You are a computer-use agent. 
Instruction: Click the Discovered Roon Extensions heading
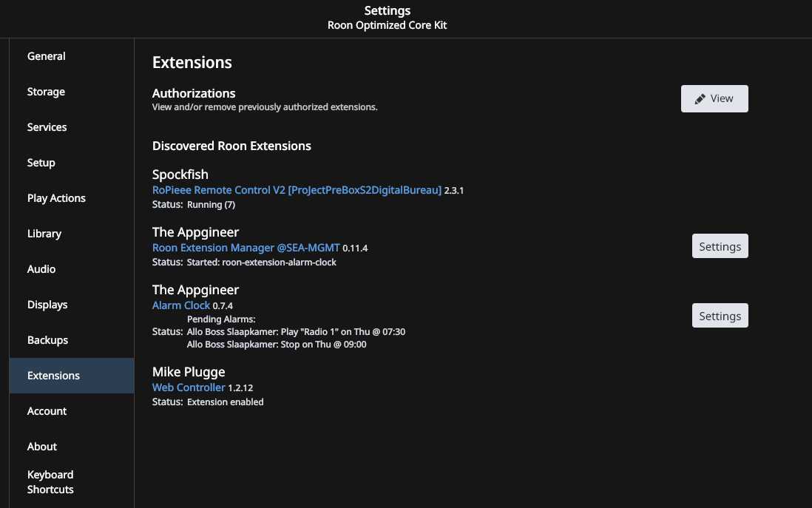231,146
